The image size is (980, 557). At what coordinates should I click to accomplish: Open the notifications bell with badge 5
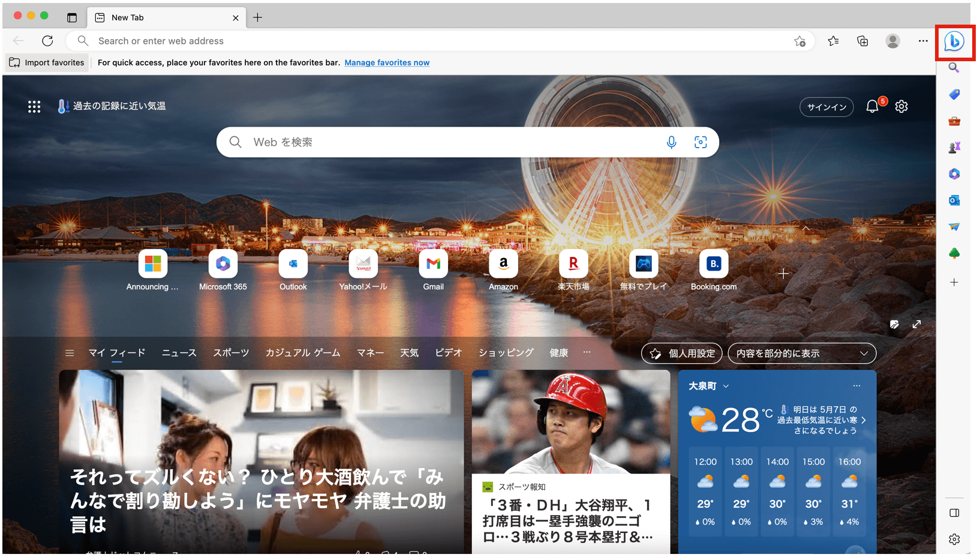[873, 106]
